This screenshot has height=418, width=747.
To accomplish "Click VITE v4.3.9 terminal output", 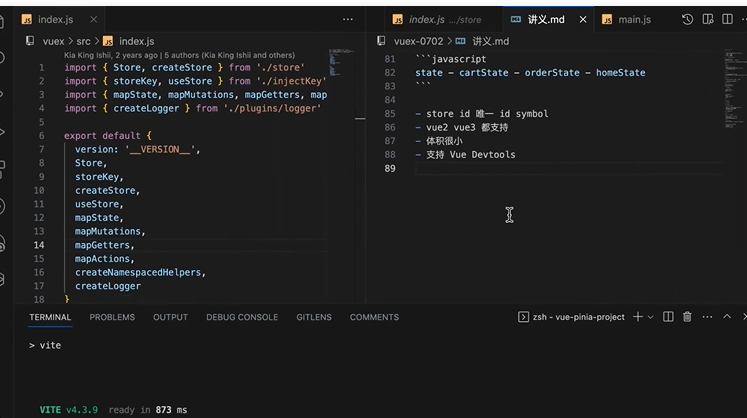I will click(x=69, y=410).
